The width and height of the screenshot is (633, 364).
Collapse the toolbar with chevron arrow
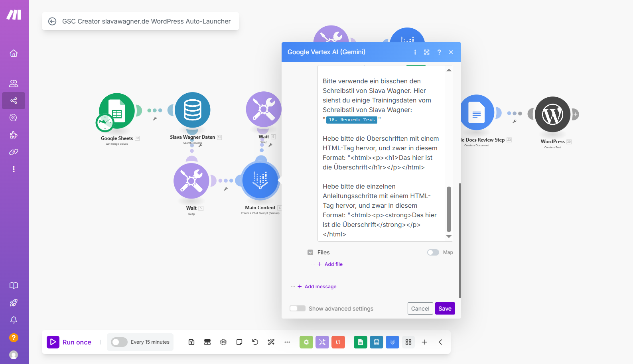[440, 342]
